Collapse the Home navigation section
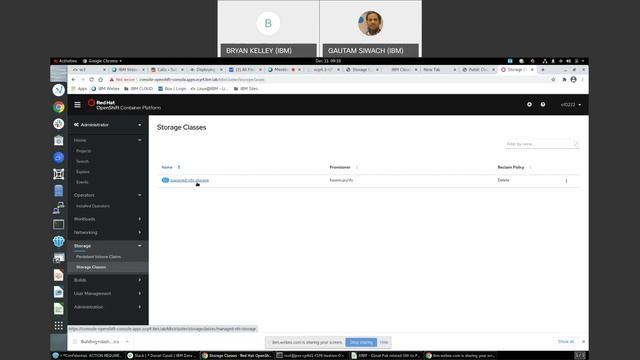The height and width of the screenshot is (360, 640). 108,140
